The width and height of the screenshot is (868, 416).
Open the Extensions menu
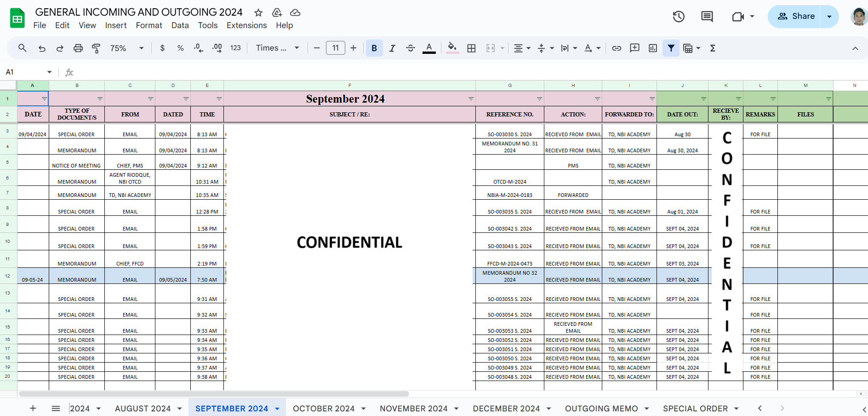click(x=246, y=25)
